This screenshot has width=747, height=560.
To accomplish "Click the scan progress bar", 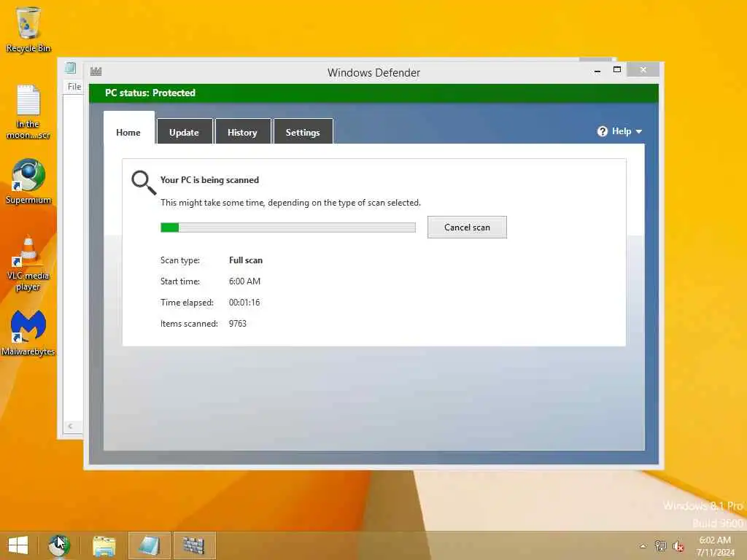I will pos(287,227).
